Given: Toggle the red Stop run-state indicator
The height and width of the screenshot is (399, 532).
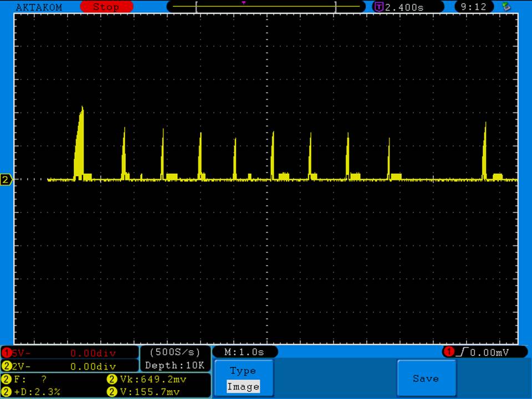Looking at the screenshot, I should [106, 7].
